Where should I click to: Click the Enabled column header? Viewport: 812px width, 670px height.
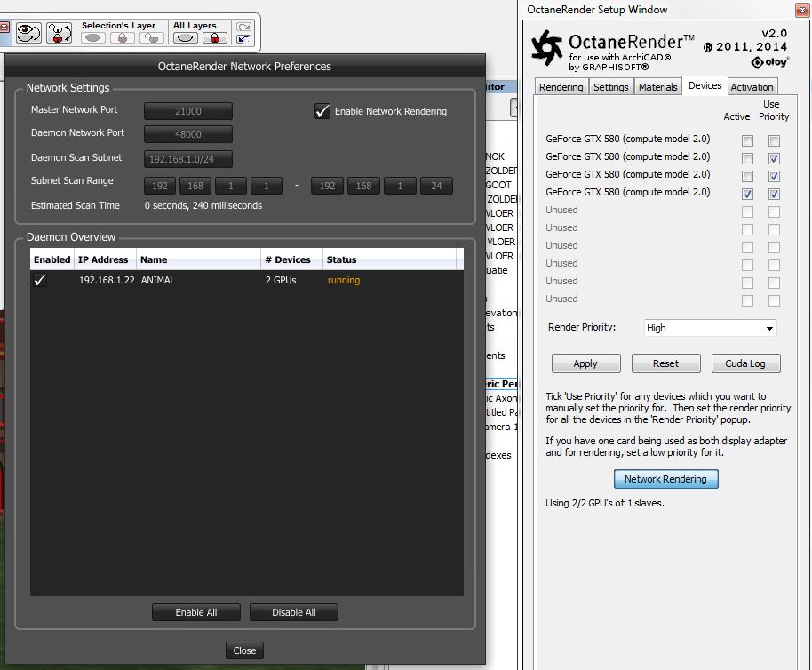pos(52,259)
